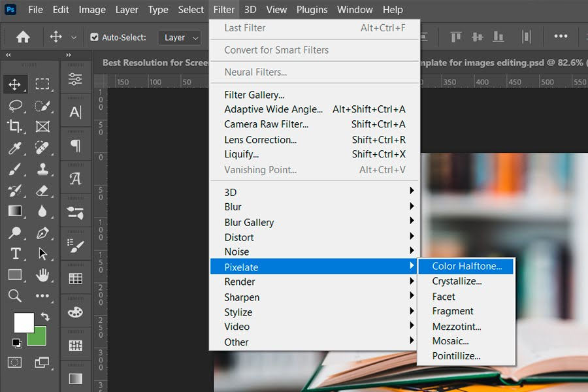Select the Horizontal Type tool
Viewport: 588px width, 392px height.
point(14,253)
